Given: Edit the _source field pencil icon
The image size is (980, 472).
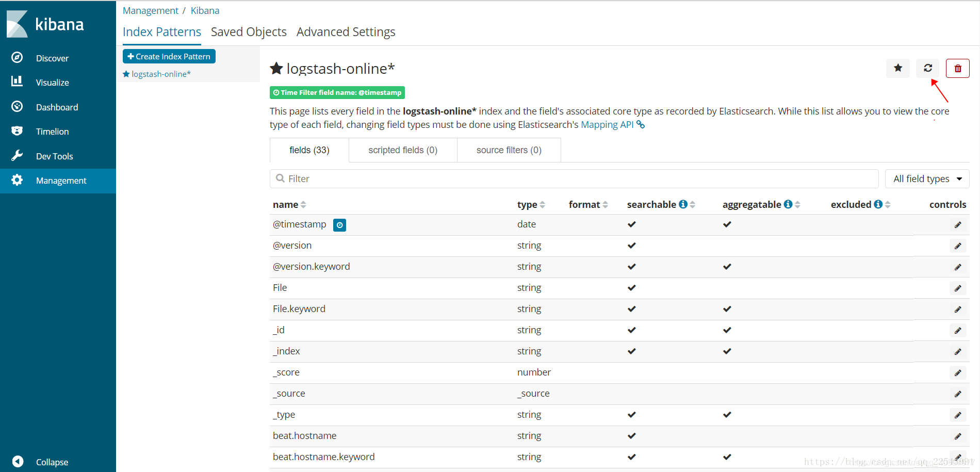Looking at the screenshot, I should [x=958, y=394].
